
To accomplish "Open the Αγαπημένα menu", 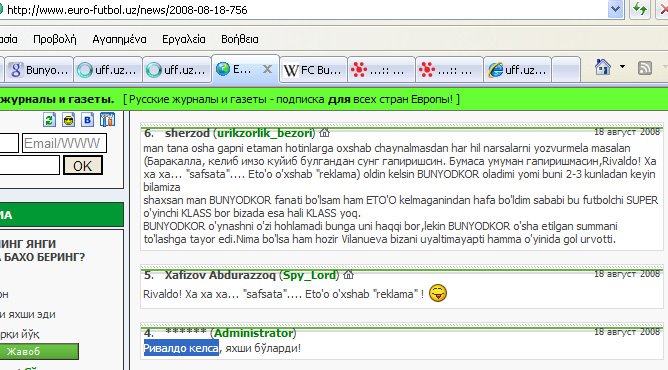I will pos(119,39).
